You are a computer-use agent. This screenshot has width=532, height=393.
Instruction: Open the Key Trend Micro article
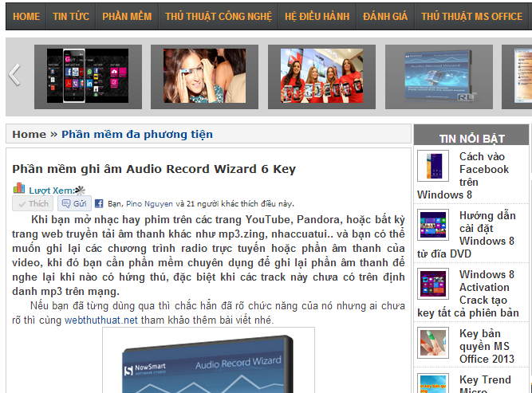tap(485, 383)
